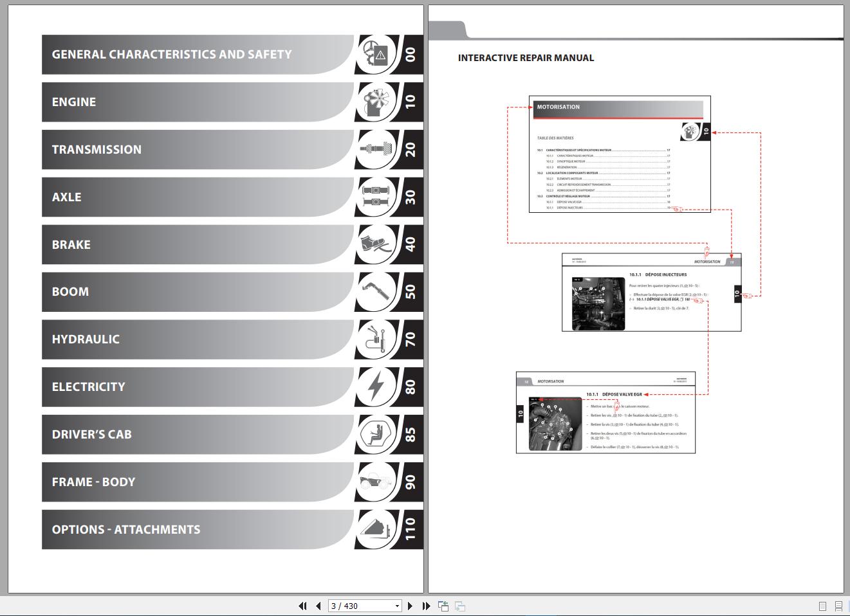The image size is (850, 616).
Task: Click section number 00 tab
Action: click(411, 55)
